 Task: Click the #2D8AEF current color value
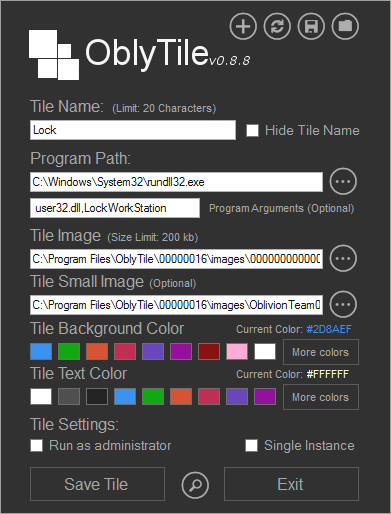point(329,329)
